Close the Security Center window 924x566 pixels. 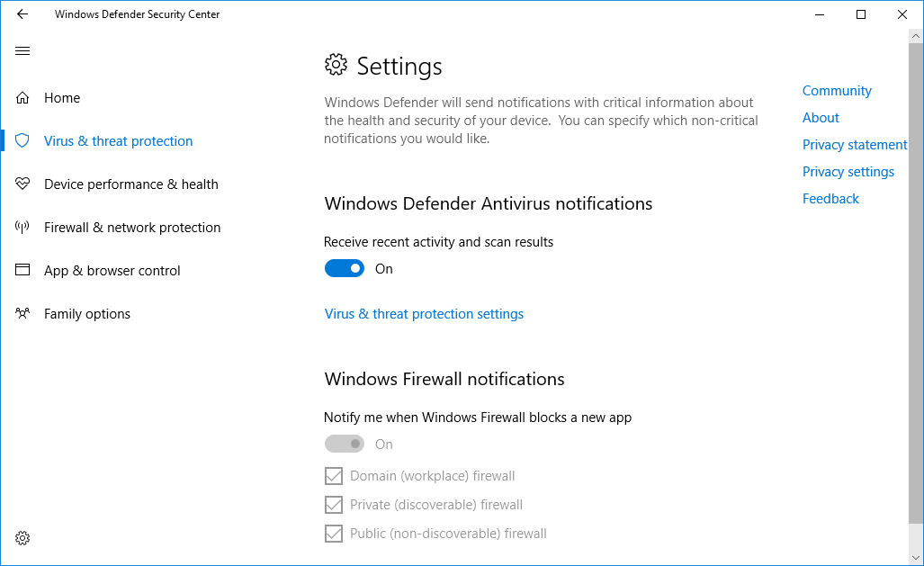tap(902, 14)
